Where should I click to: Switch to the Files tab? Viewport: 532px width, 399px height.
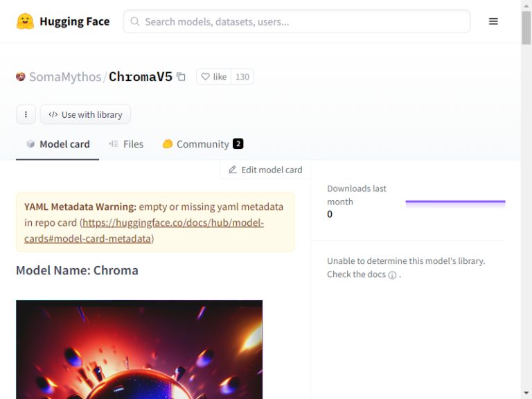pyautogui.click(x=126, y=144)
